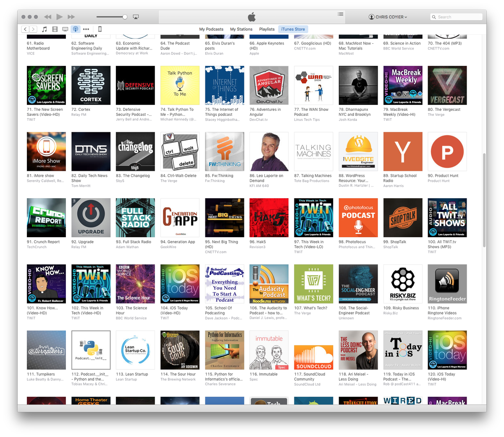The height and width of the screenshot is (437, 504).
Task: Open the Movies library icon
Action: pos(55,29)
